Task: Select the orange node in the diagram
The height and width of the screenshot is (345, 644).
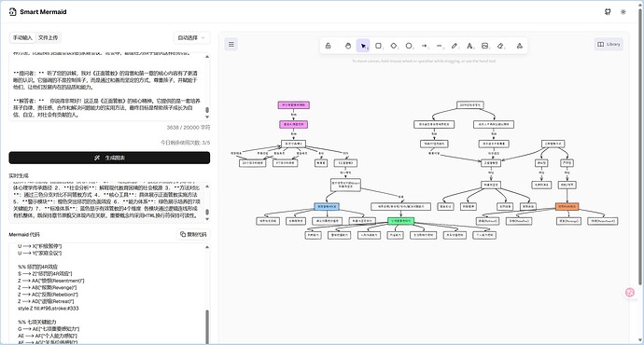Action: click(567, 207)
